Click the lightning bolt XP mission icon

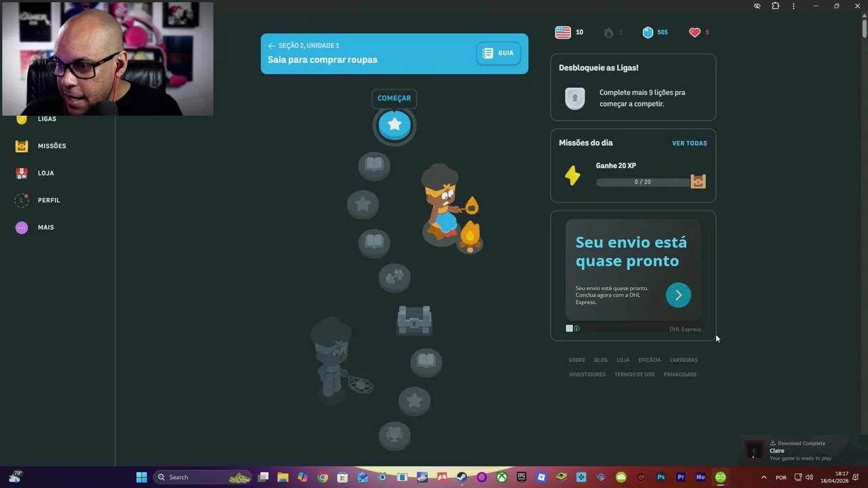[x=573, y=176]
